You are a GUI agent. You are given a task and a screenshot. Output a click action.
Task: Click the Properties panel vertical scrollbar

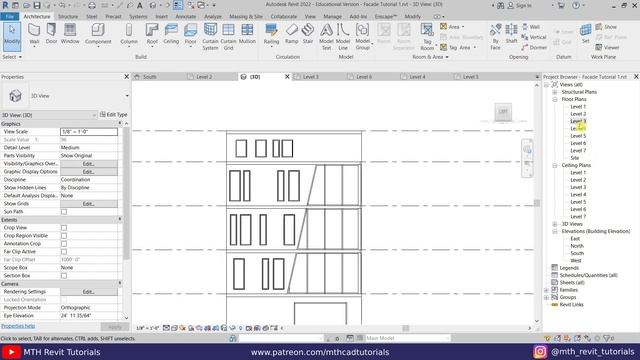126,192
